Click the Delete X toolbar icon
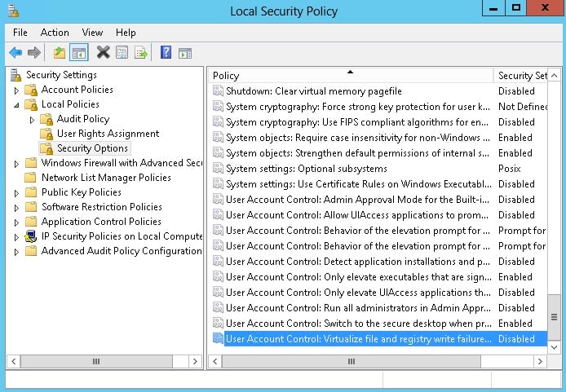 [x=103, y=53]
